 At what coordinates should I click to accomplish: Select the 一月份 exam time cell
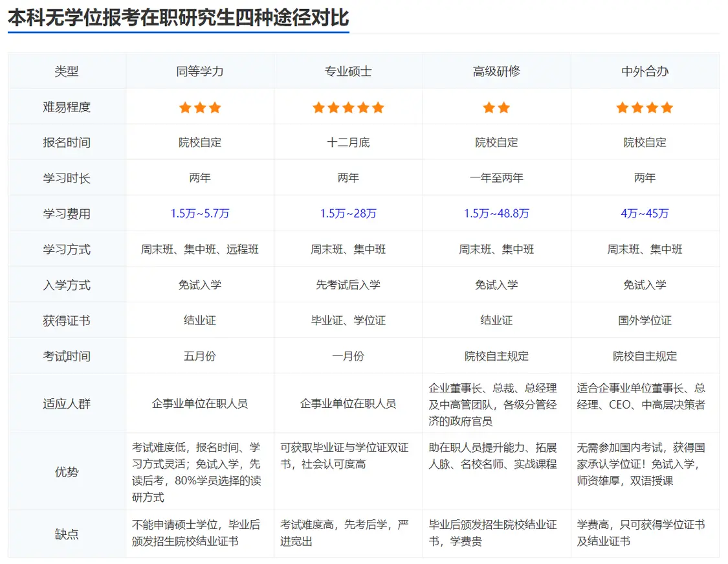coord(348,356)
